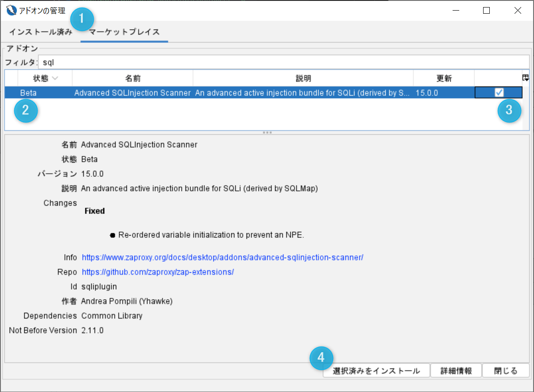Click the 閉じる button
534x392 pixels.
point(506,371)
